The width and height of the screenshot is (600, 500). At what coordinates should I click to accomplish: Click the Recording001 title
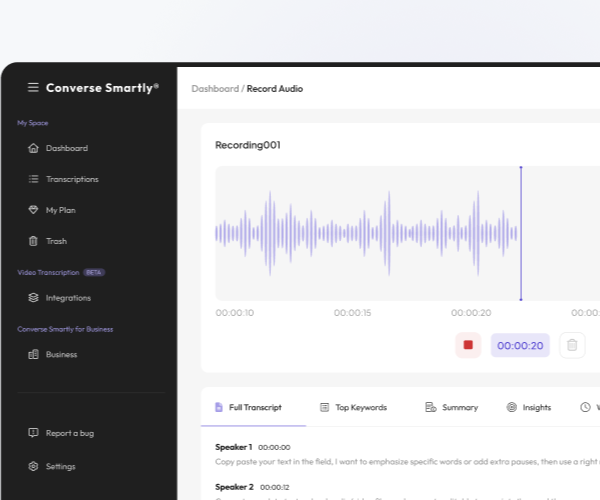coord(248,145)
